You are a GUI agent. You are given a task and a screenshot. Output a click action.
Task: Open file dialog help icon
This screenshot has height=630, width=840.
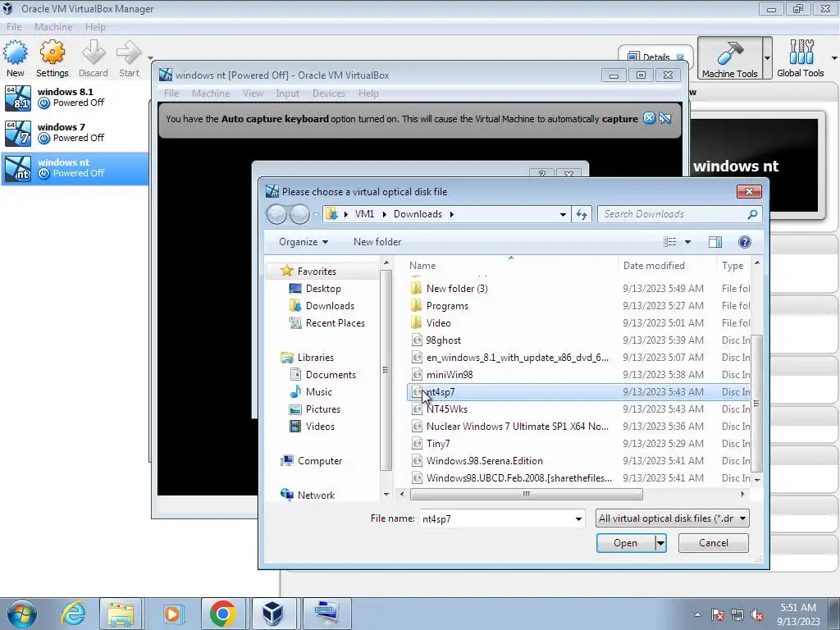(745, 242)
